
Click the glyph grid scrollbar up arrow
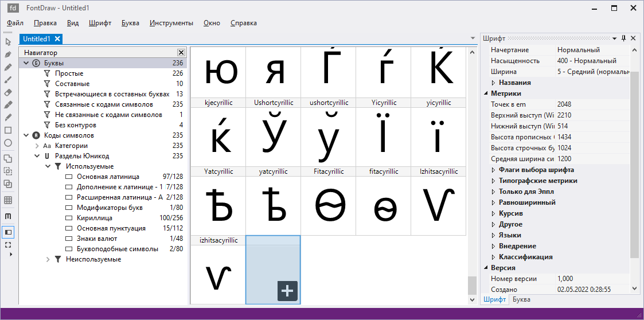coord(473,52)
